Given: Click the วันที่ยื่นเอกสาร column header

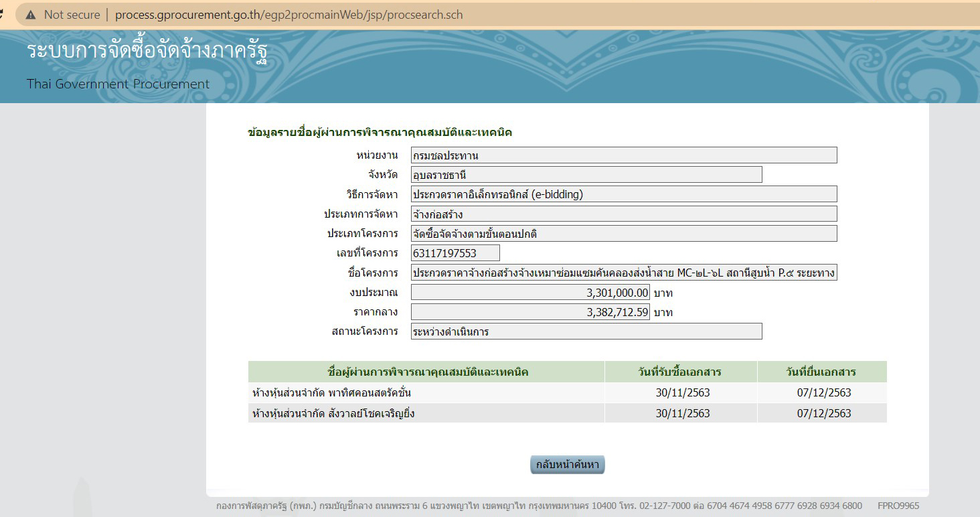Looking at the screenshot, I should pyautogui.click(x=821, y=372).
